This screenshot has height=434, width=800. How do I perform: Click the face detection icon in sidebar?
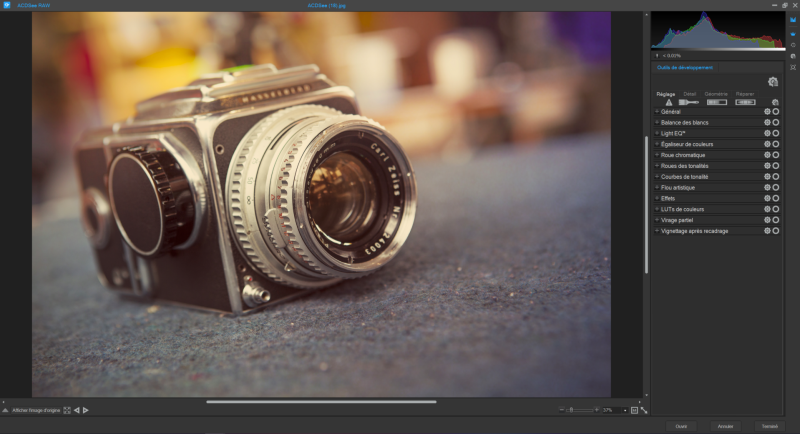[793, 67]
